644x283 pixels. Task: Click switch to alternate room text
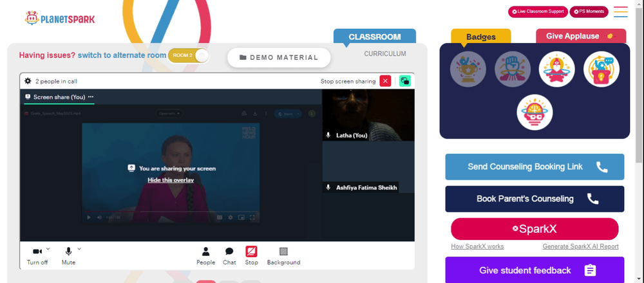(x=122, y=55)
